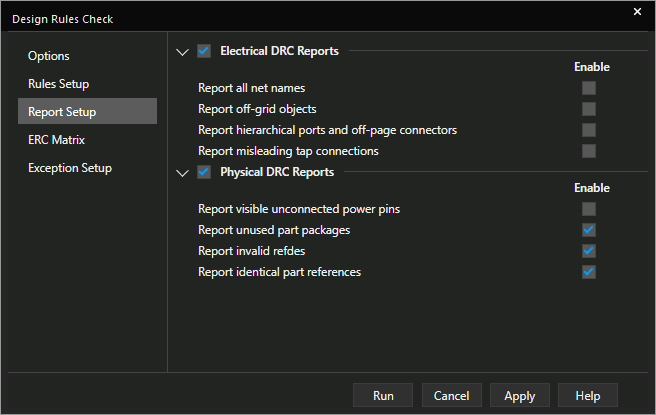Enable Report misleading tap connections
The height and width of the screenshot is (415, 656).
click(589, 151)
